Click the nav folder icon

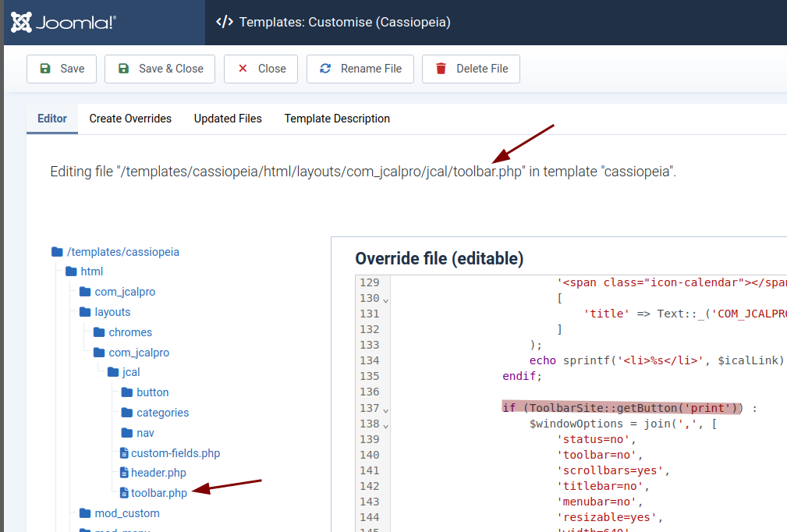(127, 433)
